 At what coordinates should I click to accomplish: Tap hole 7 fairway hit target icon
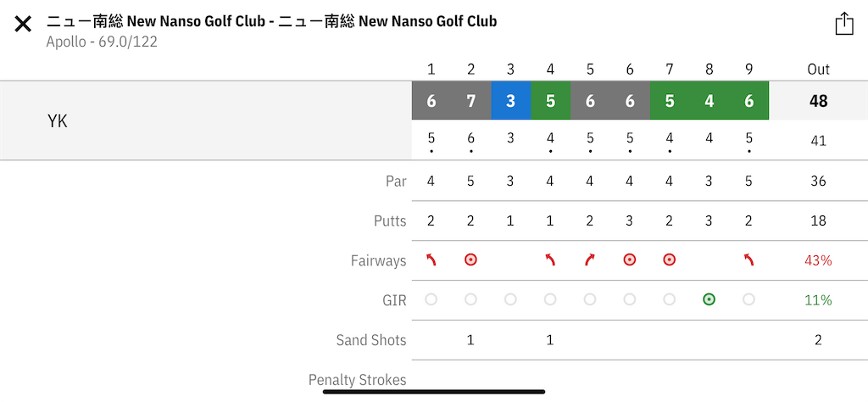pyautogui.click(x=670, y=260)
